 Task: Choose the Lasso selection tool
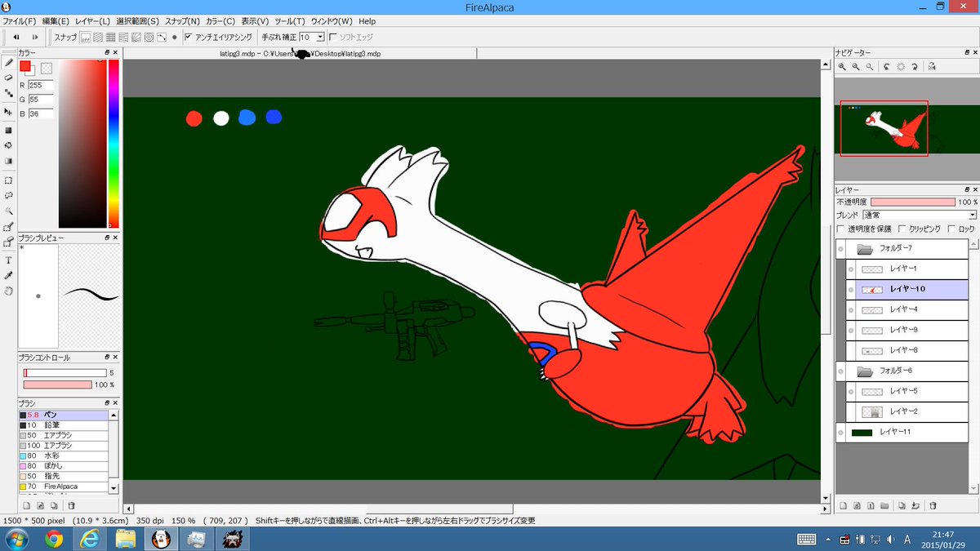pyautogui.click(x=8, y=196)
